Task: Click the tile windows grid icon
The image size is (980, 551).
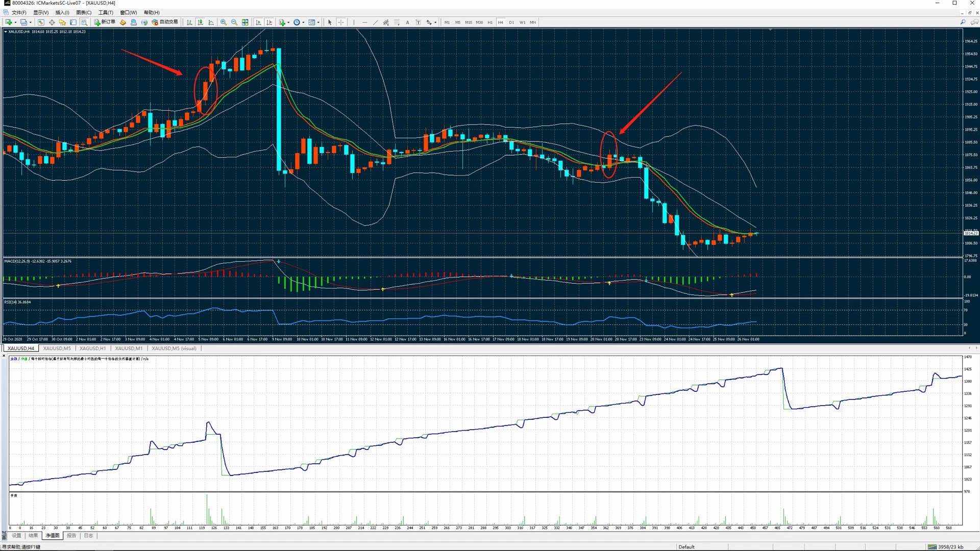Action: [246, 22]
